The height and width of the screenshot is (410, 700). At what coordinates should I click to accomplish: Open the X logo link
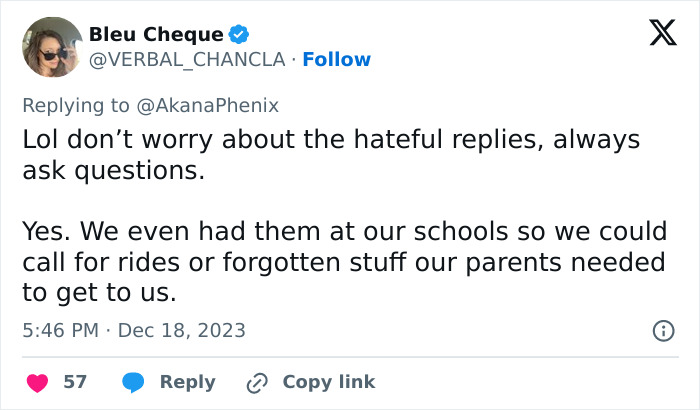(x=663, y=33)
